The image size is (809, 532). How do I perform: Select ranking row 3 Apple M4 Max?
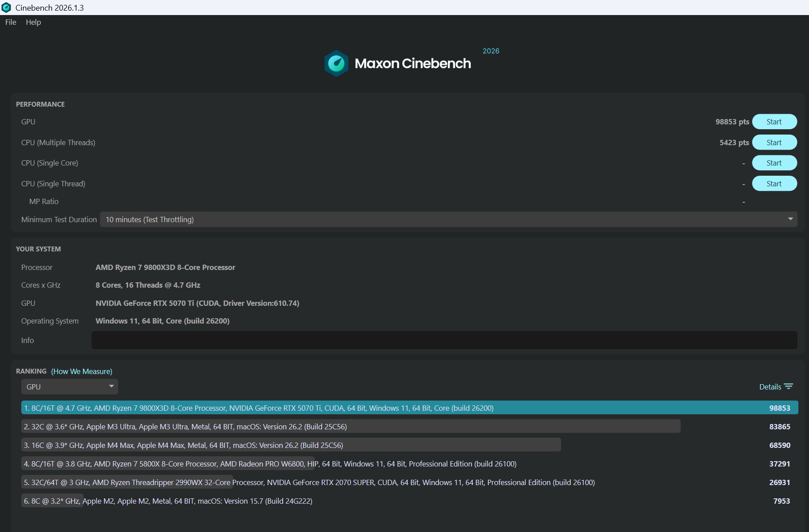409,445
